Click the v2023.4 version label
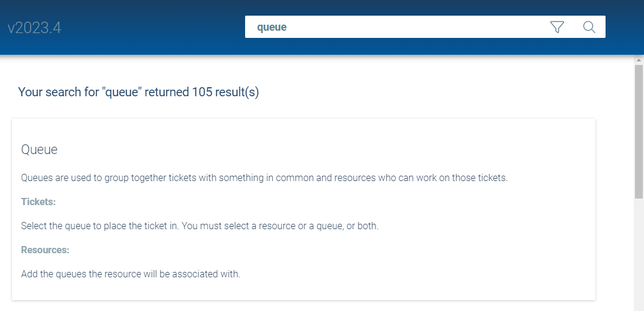The height and width of the screenshot is (311, 644). (34, 28)
